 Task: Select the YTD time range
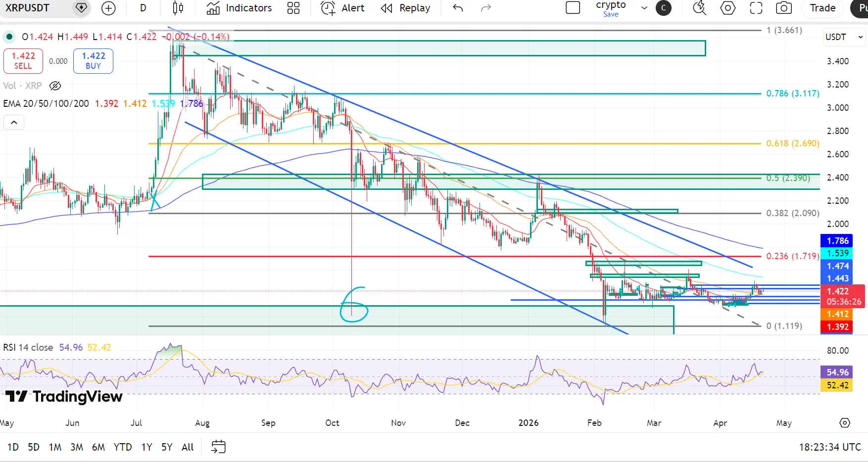(x=123, y=447)
